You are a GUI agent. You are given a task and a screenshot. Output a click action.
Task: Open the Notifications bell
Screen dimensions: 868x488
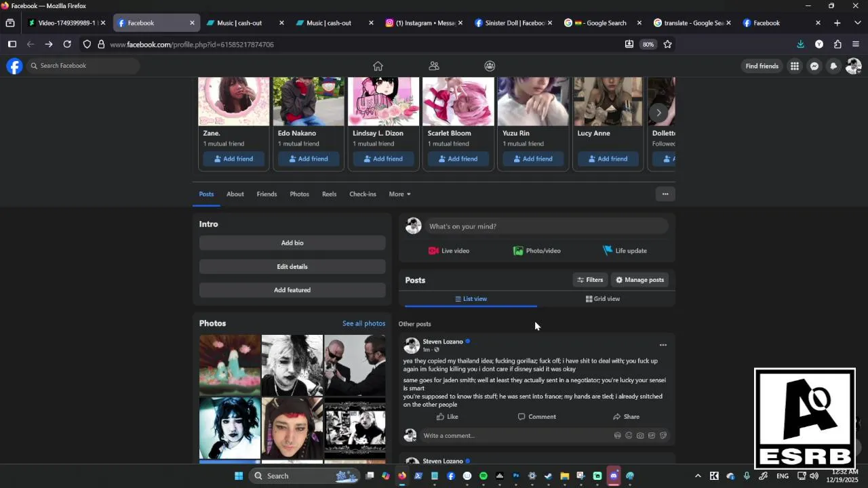click(833, 66)
